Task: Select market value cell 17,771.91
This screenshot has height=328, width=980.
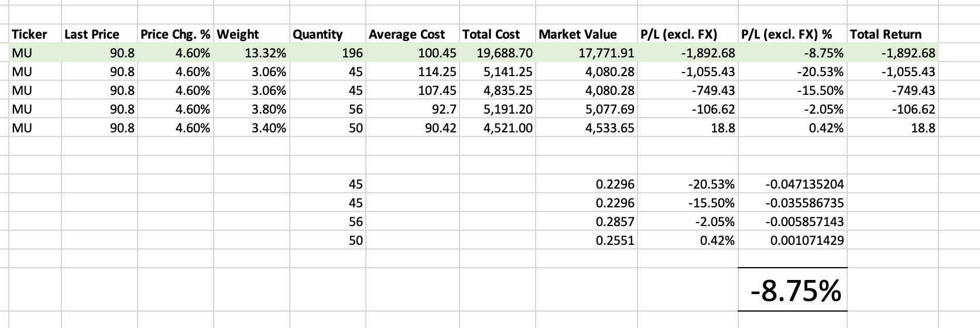Action: (x=587, y=53)
